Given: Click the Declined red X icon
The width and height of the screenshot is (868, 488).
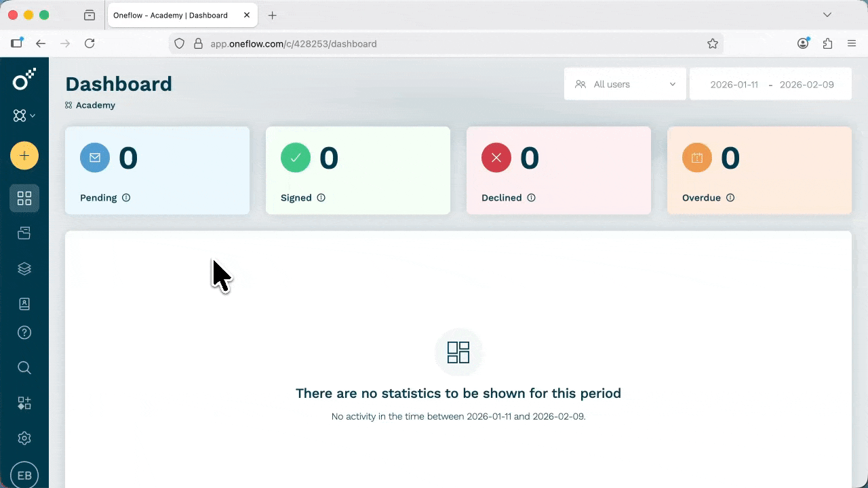Looking at the screenshot, I should click(x=496, y=158).
